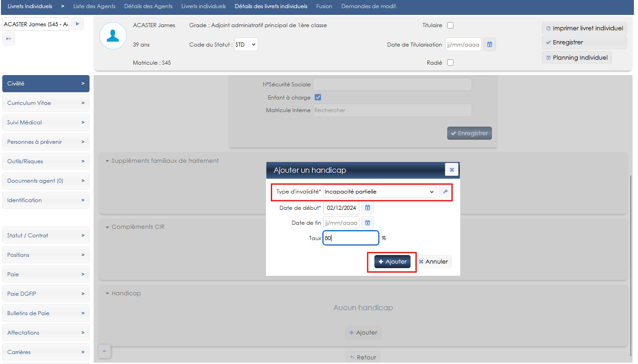Click the last agent double-arrow icon
Screen dimensions: 638x364
9,39
